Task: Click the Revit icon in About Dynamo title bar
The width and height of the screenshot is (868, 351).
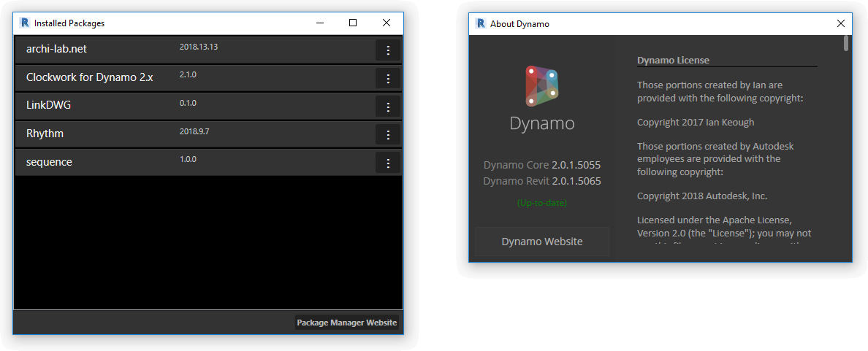Action: pos(481,23)
